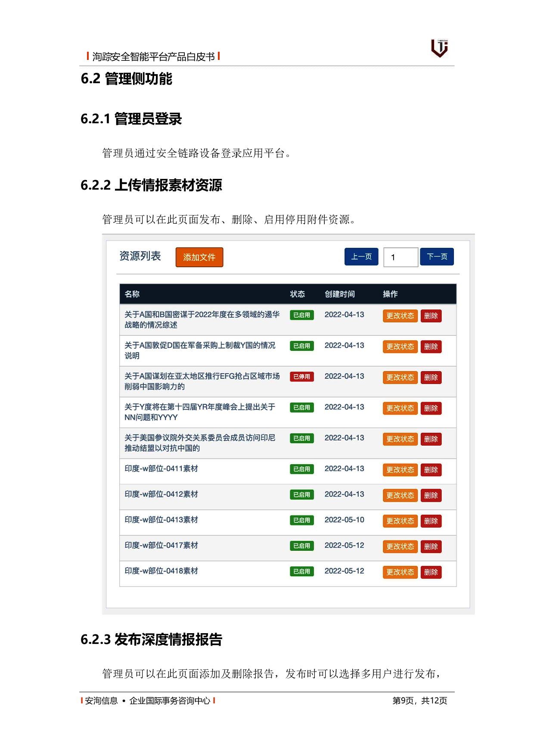
Task: Go to previous page with 上一页
Action: [x=361, y=257]
